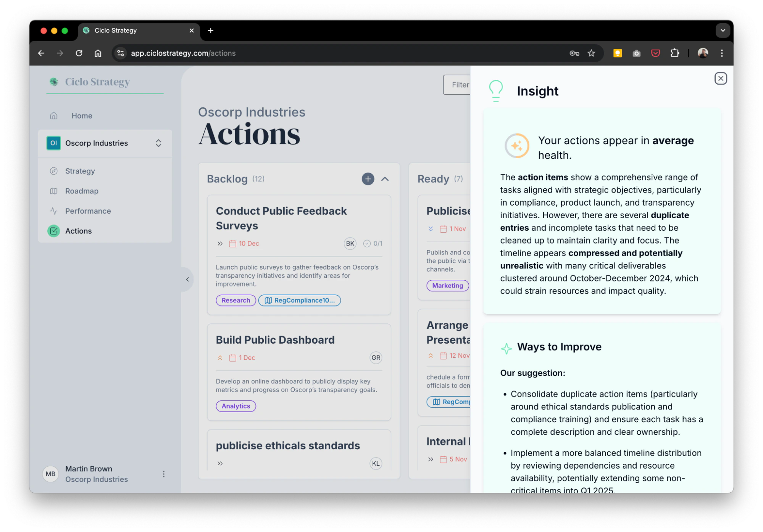Click the site info icon in address bar

[121, 53]
